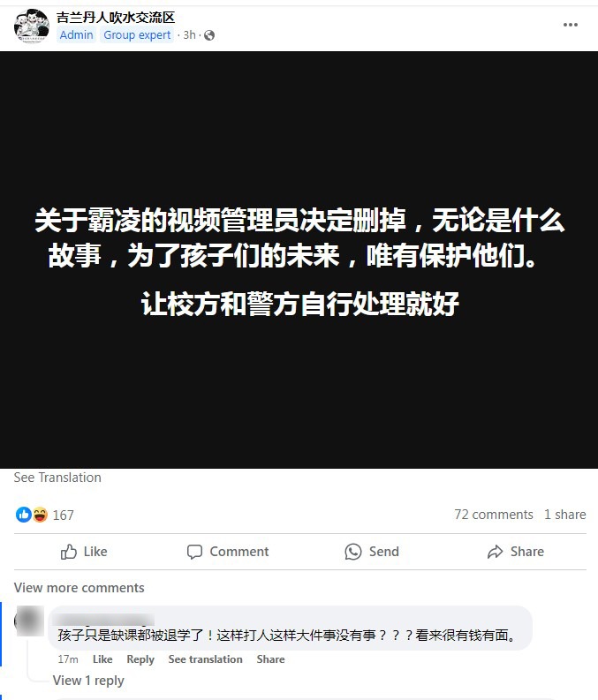
Task: Click the public globe privacy icon
Action: tap(209, 35)
